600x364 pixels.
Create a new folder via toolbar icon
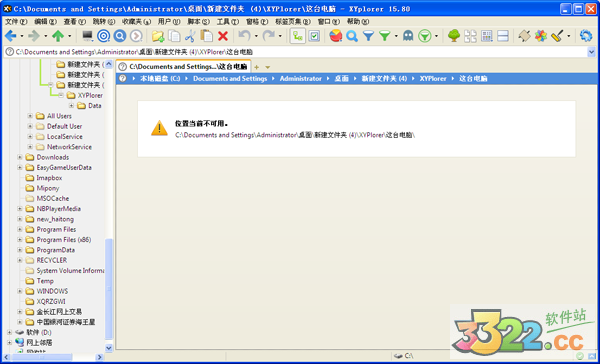click(x=158, y=36)
